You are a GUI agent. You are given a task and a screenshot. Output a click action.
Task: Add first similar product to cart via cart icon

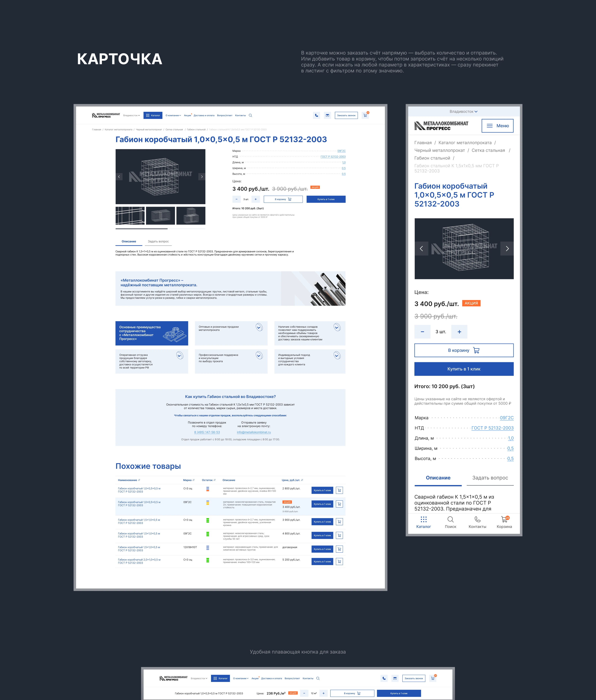click(x=339, y=490)
